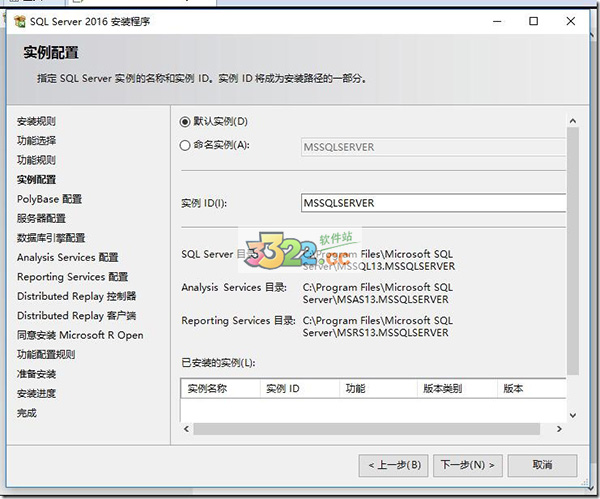Click 完成 in the step list
Viewport: 600px width, 499px height.
pyautogui.click(x=27, y=413)
